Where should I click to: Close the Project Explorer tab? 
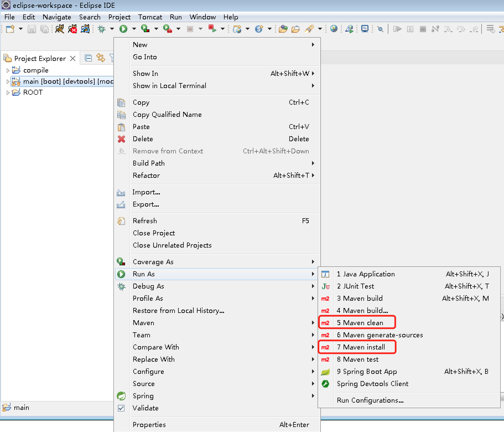point(73,58)
